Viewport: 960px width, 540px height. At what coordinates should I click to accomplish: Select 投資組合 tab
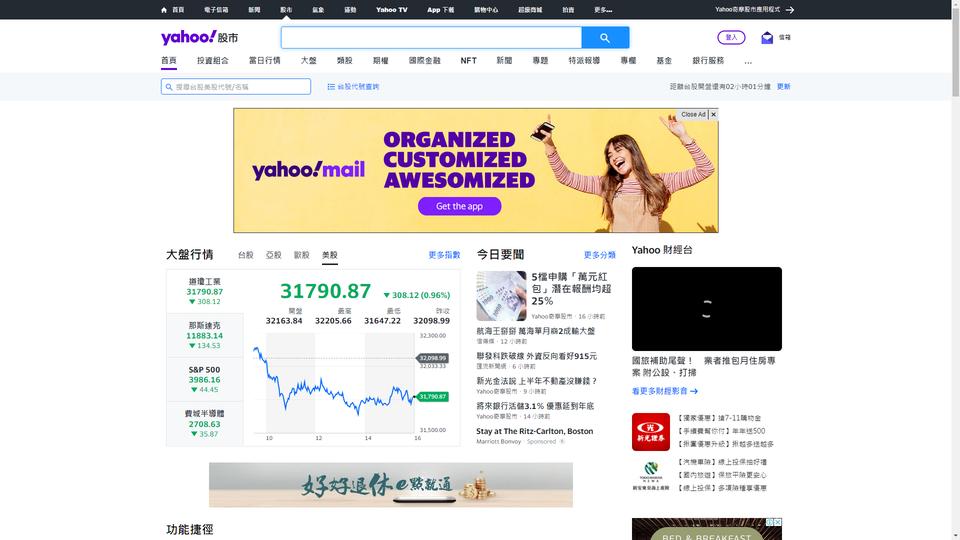[212, 61]
